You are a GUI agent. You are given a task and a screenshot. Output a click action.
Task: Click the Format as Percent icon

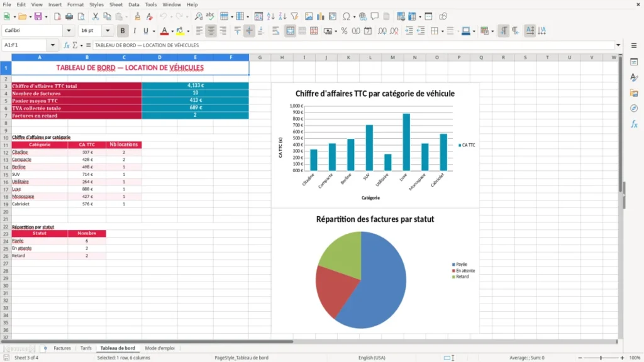(x=344, y=31)
